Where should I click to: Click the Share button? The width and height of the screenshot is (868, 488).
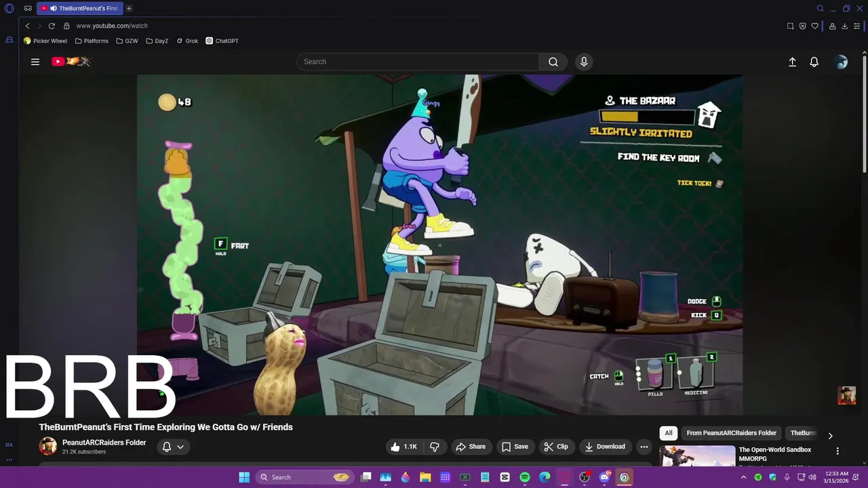coord(471,447)
